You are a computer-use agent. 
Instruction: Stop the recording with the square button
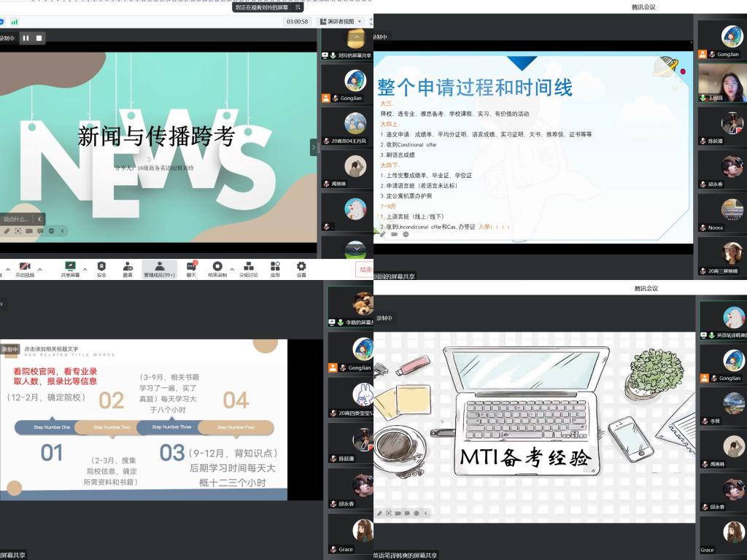coord(39,38)
